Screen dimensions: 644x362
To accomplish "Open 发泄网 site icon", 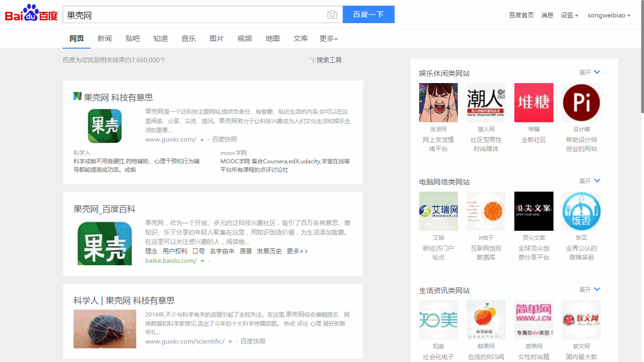I will (438, 102).
